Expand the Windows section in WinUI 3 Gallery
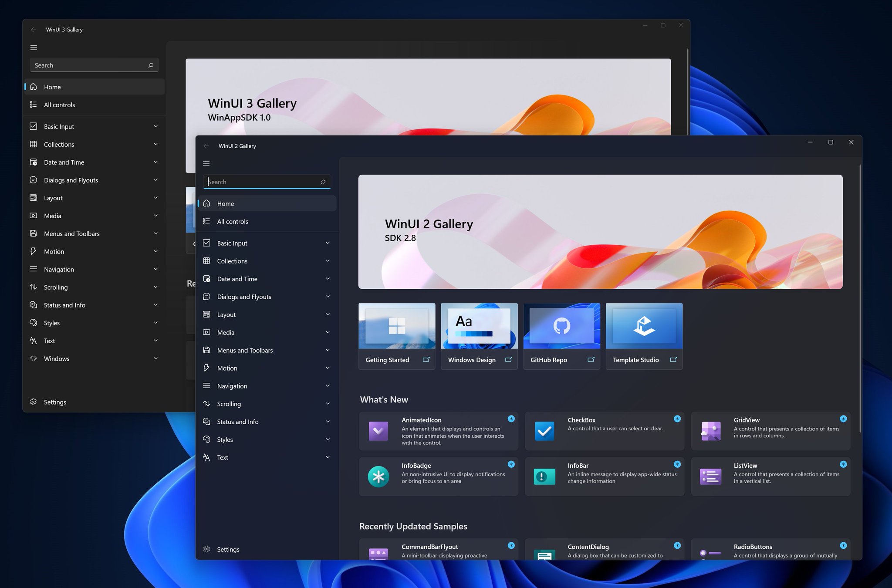 point(155,358)
